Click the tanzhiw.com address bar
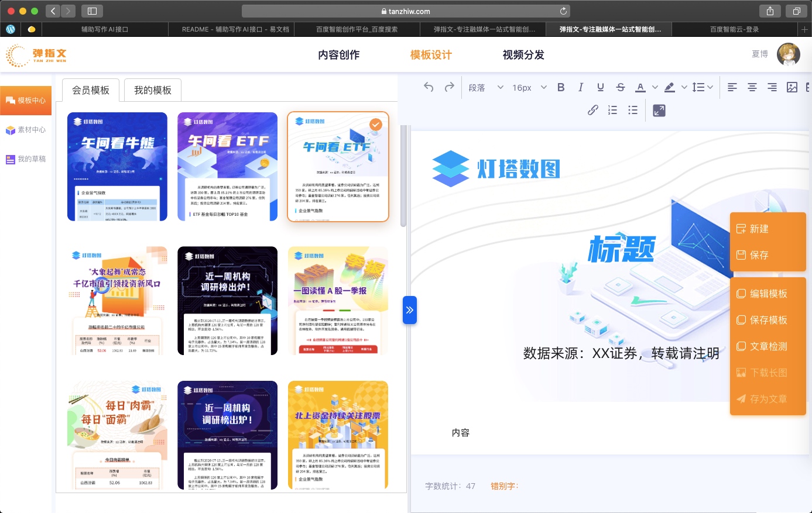This screenshot has width=812, height=513. click(406, 11)
